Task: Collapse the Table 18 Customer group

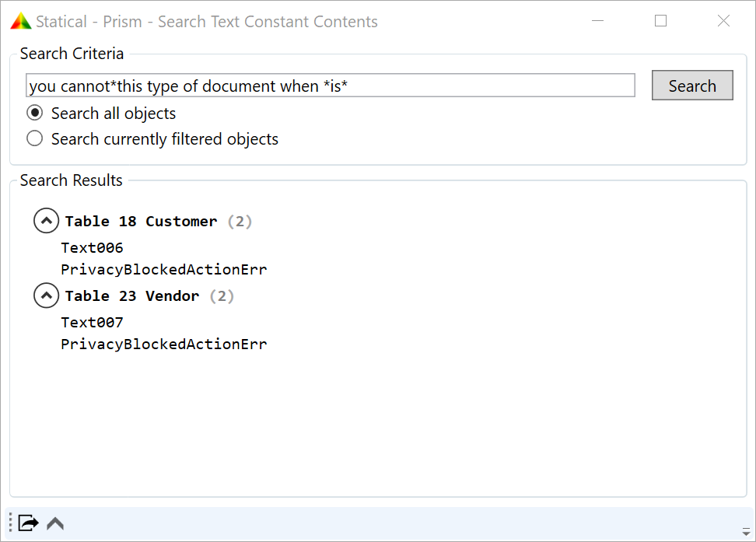Action: [x=47, y=221]
